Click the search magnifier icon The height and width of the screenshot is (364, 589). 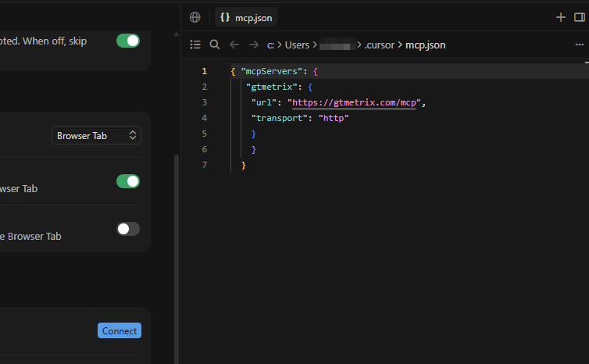(x=215, y=45)
